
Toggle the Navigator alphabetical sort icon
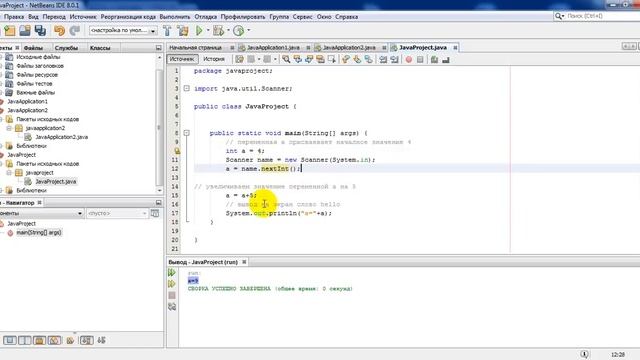pos(102,340)
